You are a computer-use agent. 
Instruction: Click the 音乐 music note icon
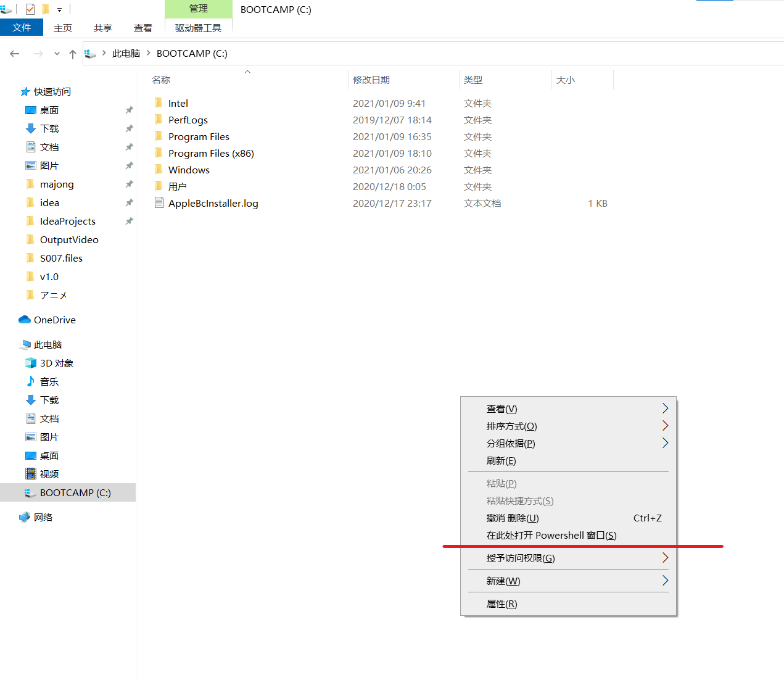(x=30, y=381)
